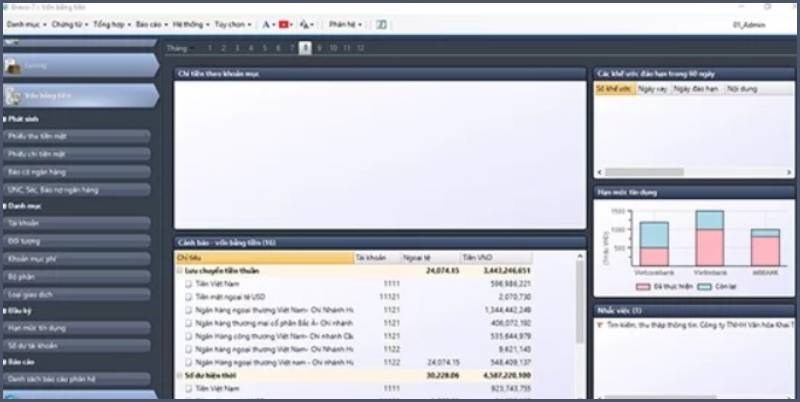Open the Tài khoản sidebar button
This screenshot has height=402, width=800.
click(77, 223)
